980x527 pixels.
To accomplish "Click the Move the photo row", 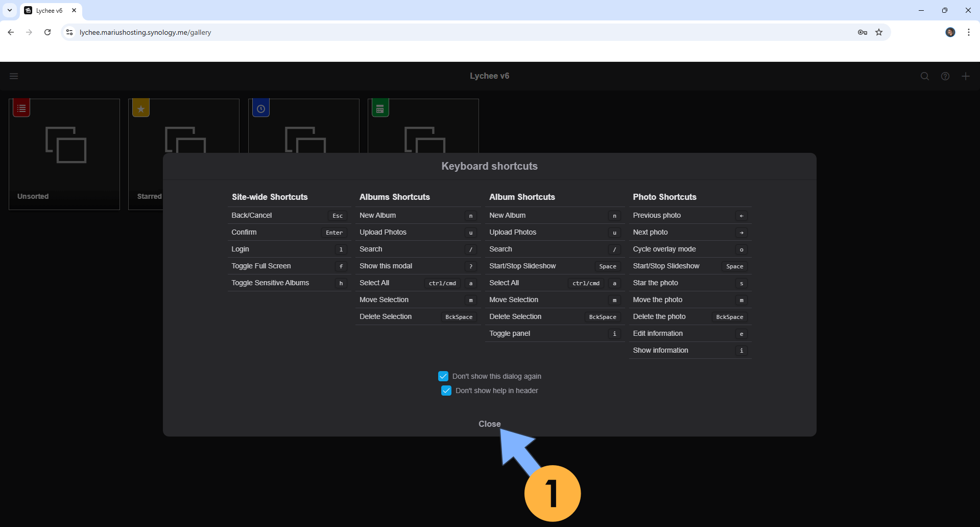I will tap(690, 300).
